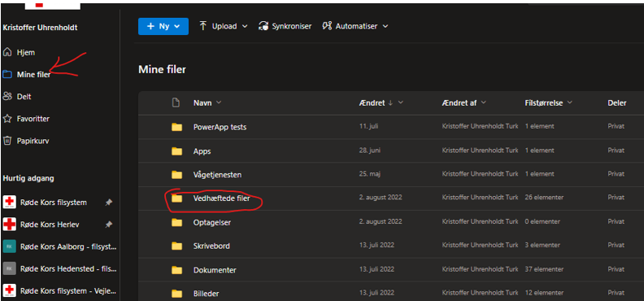Viewport: 644px width, 301px height.
Task: Open the Navn column sort dropdown
Action: coord(219,103)
